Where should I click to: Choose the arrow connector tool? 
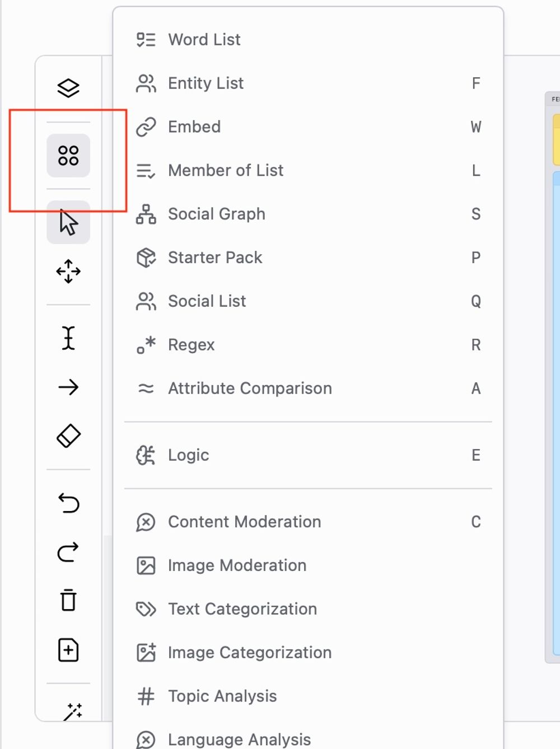click(x=68, y=387)
